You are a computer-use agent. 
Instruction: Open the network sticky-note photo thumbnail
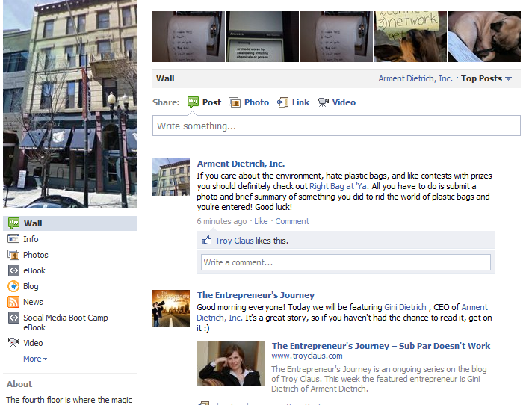point(410,37)
